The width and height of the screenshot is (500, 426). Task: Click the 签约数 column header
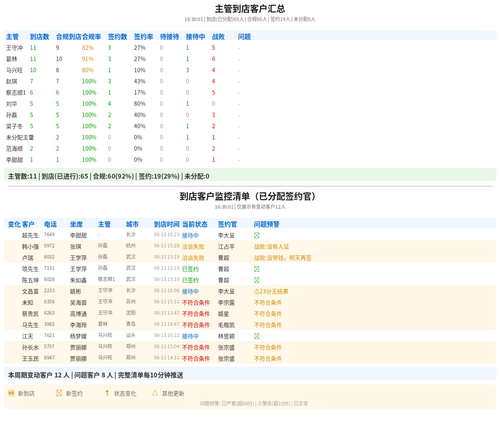(117, 37)
